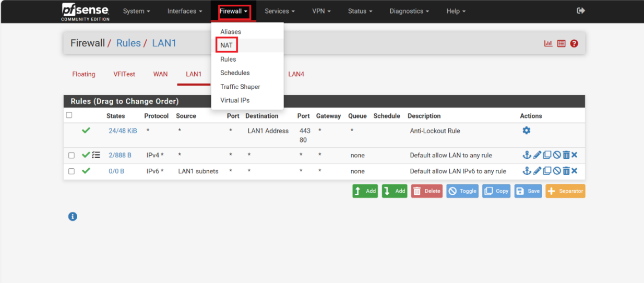Click the orange Separator button
The width and height of the screenshot is (644, 283).
tap(565, 191)
